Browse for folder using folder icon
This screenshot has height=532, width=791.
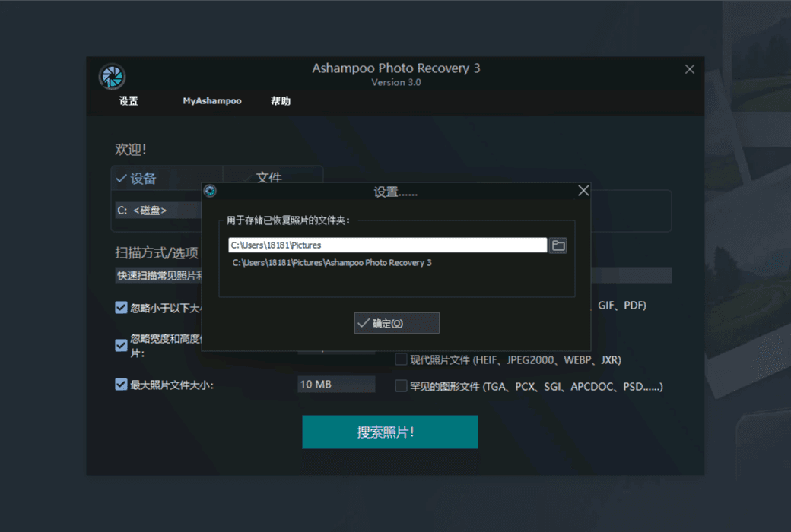558,245
